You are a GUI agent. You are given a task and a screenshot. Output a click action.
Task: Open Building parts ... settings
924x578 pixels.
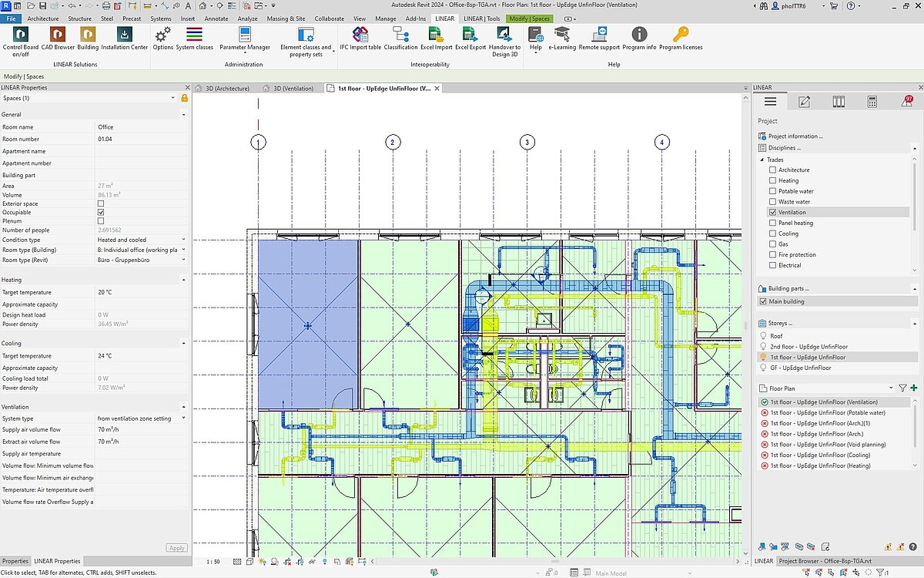[788, 288]
